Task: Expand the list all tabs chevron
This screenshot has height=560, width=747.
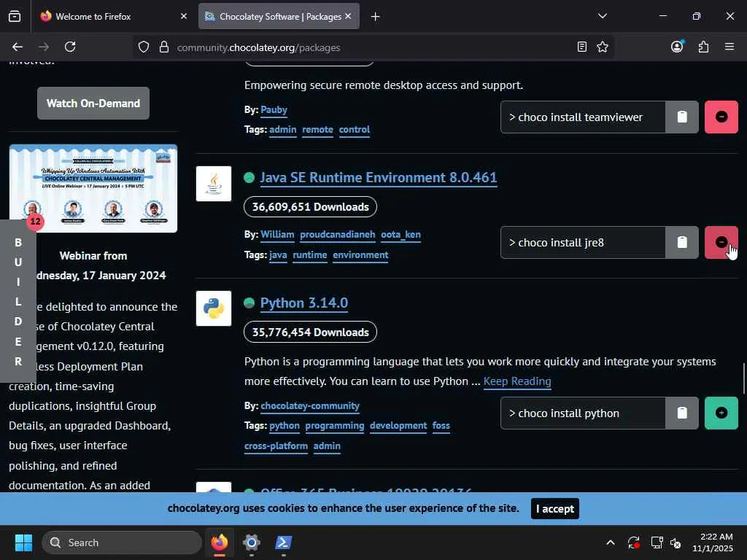Action: click(602, 16)
